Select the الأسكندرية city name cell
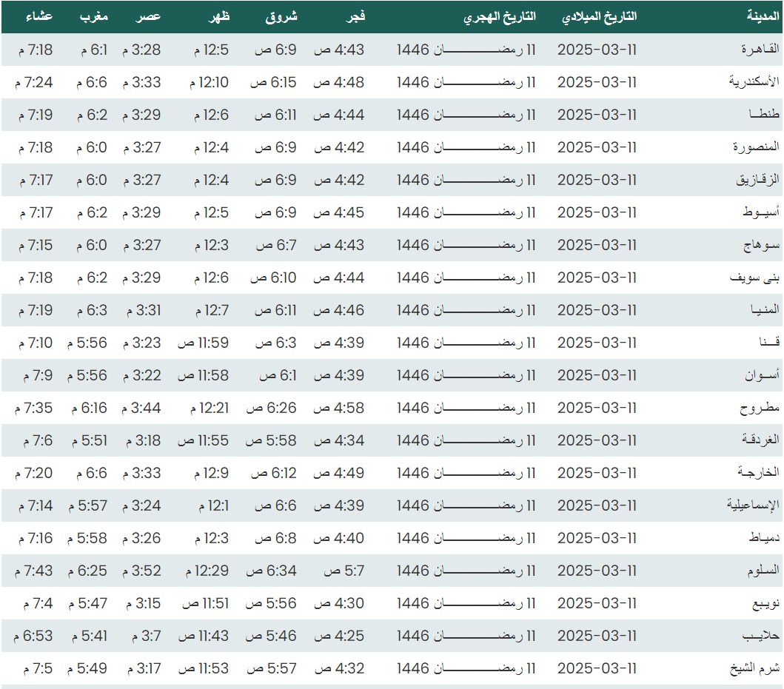Viewport: 784px width, 689px height. [754, 82]
